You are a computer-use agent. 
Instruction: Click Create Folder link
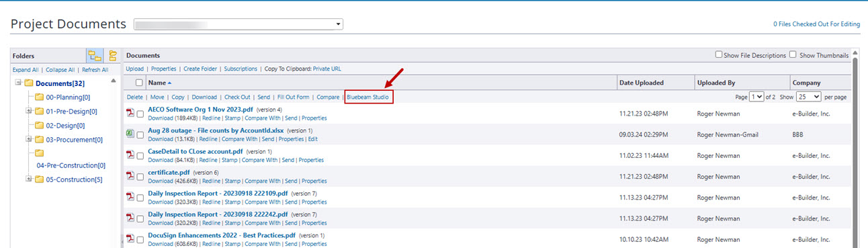point(200,69)
